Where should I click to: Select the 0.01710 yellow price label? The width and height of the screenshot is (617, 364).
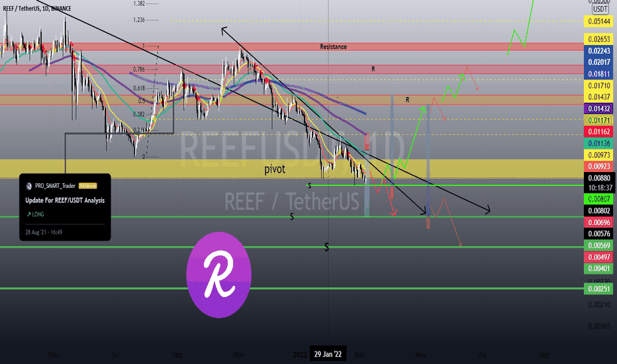coord(599,85)
